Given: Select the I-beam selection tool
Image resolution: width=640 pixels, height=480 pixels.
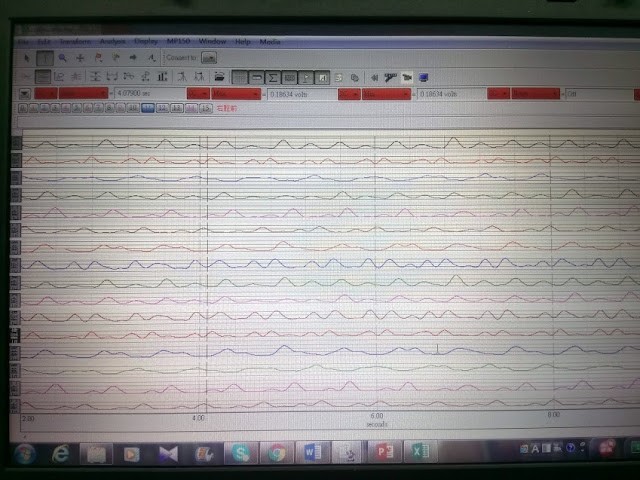Looking at the screenshot, I should coord(44,59).
